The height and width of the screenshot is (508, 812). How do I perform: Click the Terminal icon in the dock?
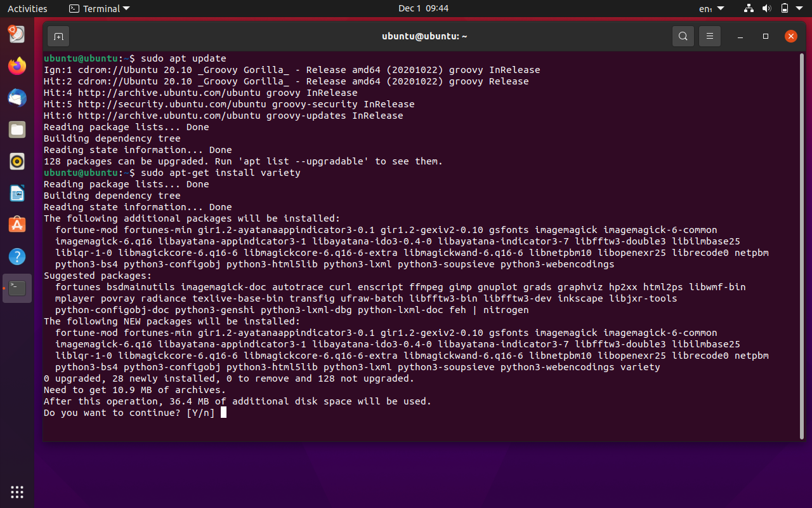[x=17, y=288]
